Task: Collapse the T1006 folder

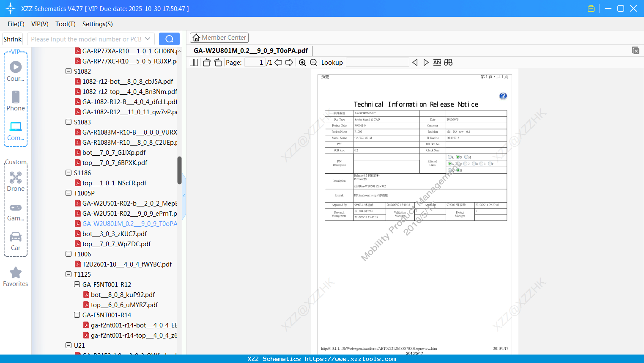Action: 69,254
